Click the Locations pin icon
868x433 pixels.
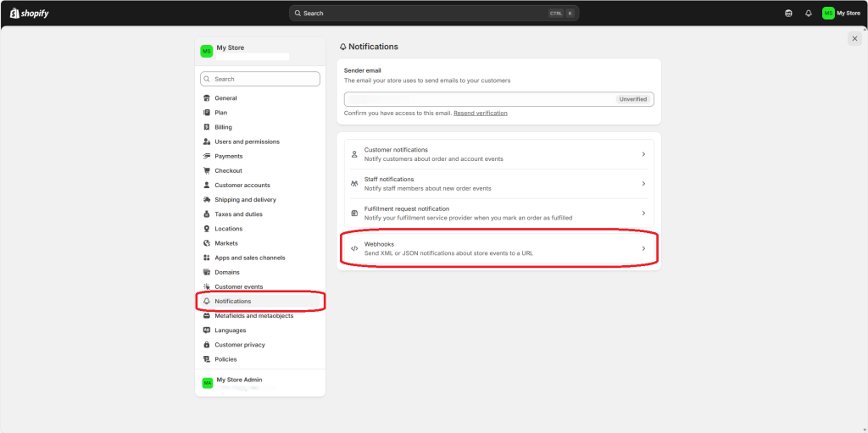pos(207,229)
